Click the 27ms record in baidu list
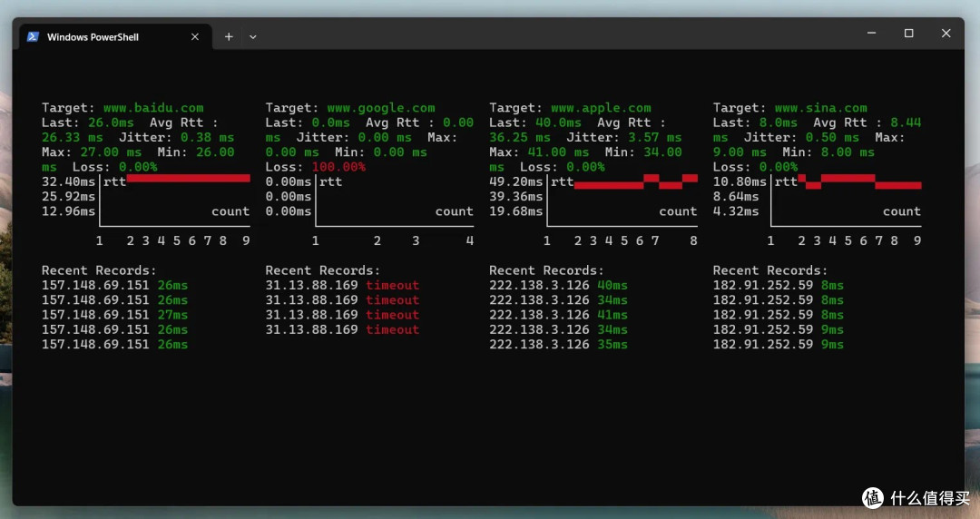 (172, 315)
